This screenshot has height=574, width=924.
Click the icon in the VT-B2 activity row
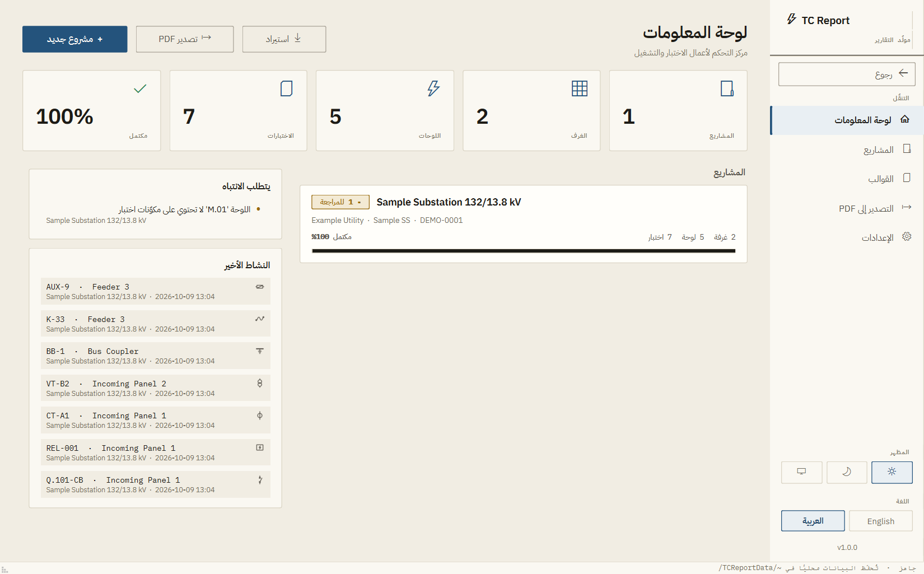(260, 383)
